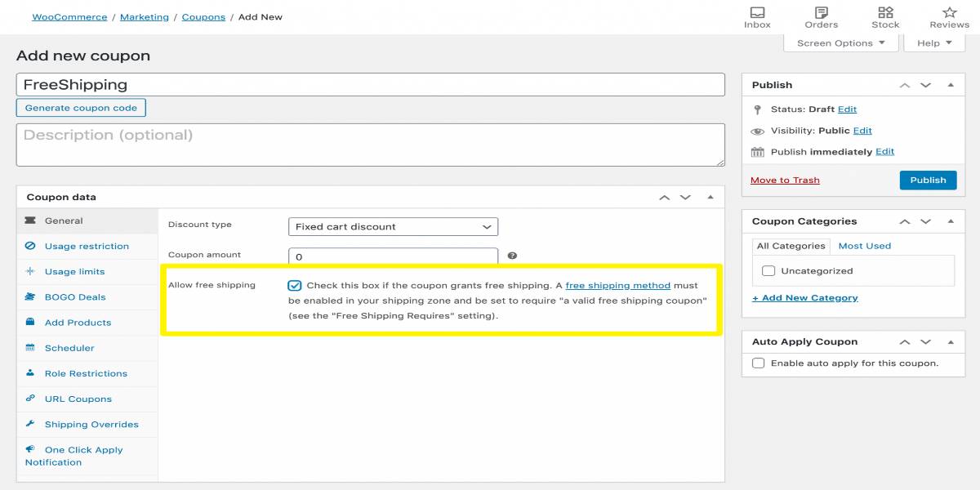Open the Scheduler coupon data tab
Image resolution: width=980 pixels, height=490 pixels.
[x=69, y=348]
